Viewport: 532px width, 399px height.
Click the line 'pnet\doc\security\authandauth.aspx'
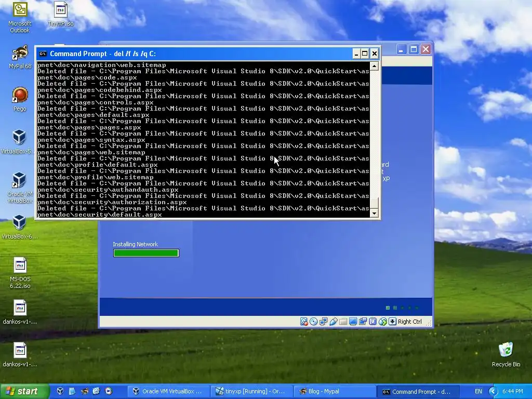coord(108,190)
